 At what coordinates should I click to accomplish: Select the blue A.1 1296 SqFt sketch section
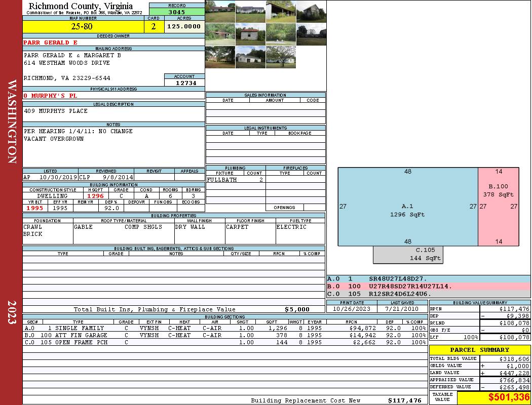click(408, 207)
